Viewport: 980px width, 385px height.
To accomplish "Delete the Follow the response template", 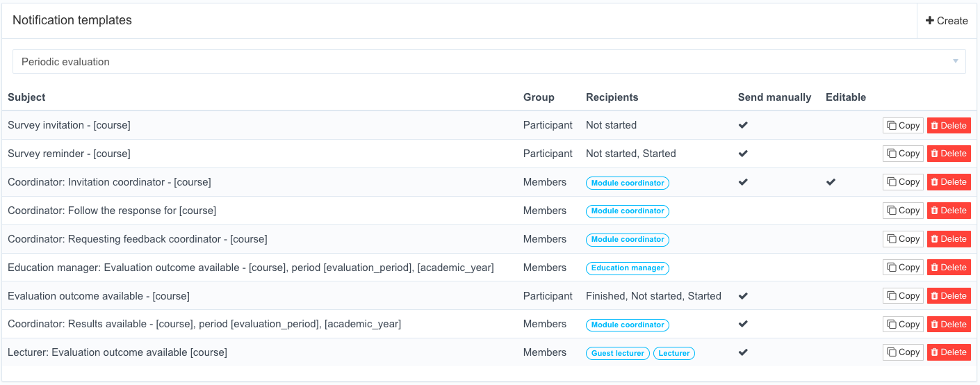I will pos(949,211).
